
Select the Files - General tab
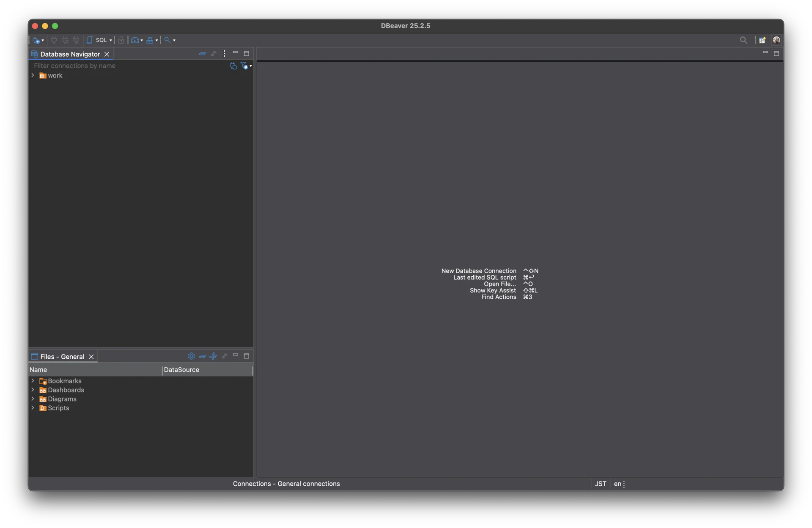62,357
